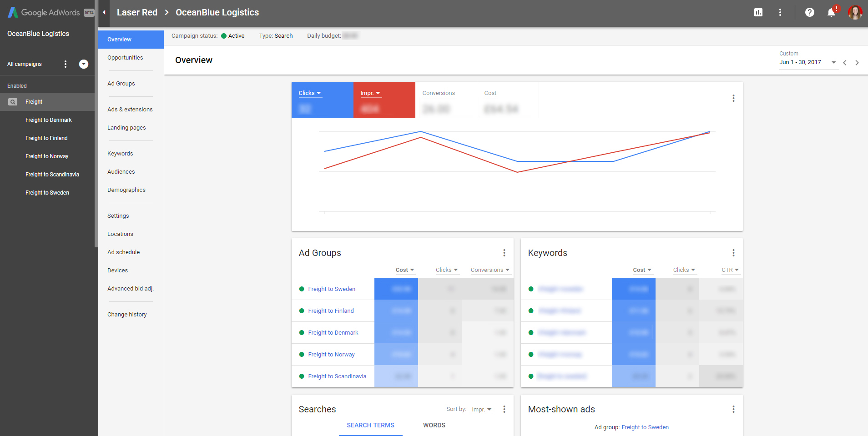Open Ad Groups Clicks column dropdown

point(447,270)
